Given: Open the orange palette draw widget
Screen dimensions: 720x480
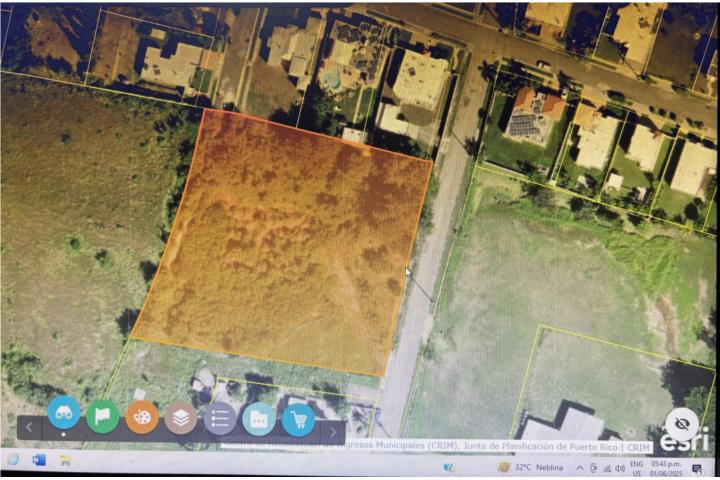Looking at the screenshot, I should coord(142,417).
